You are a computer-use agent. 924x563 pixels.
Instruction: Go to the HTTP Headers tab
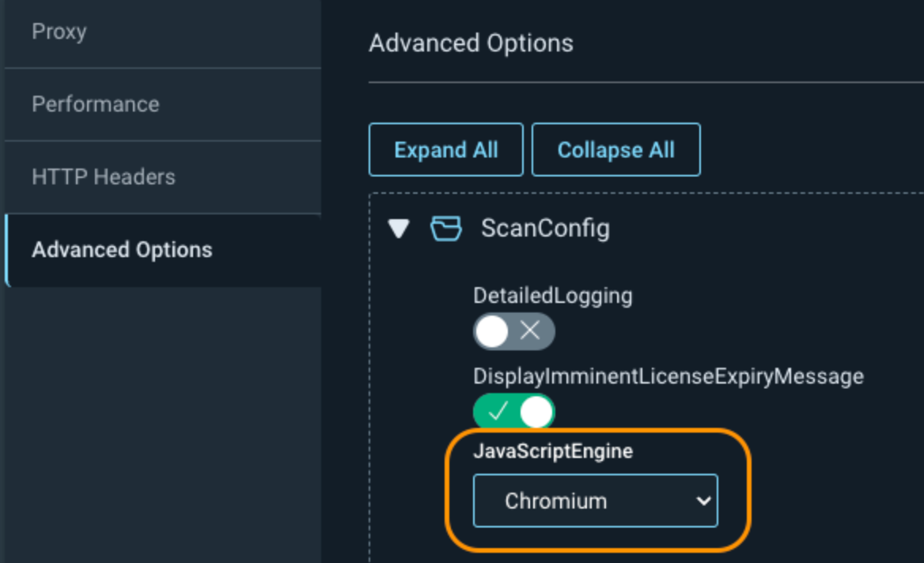tap(103, 177)
